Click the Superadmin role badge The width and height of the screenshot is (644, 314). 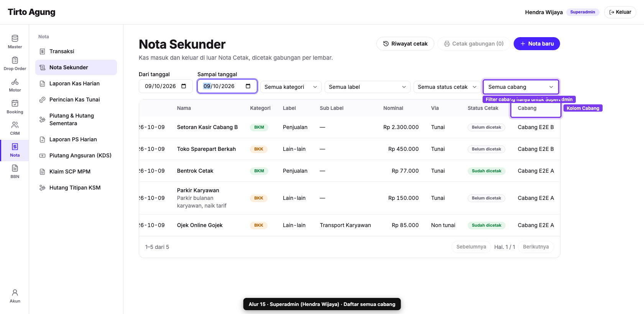point(583,12)
